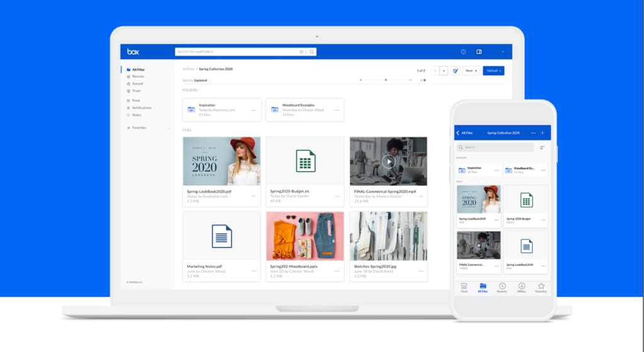
Task: Play the FINAL-Commerical-Spring2020.mp4 video
Action: [x=388, y=162]
